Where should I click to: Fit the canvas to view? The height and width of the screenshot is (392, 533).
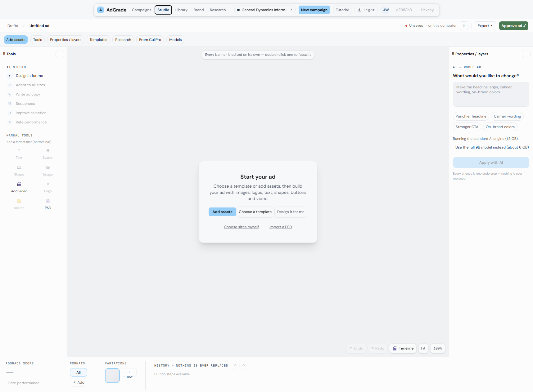[x=423, y=348]
